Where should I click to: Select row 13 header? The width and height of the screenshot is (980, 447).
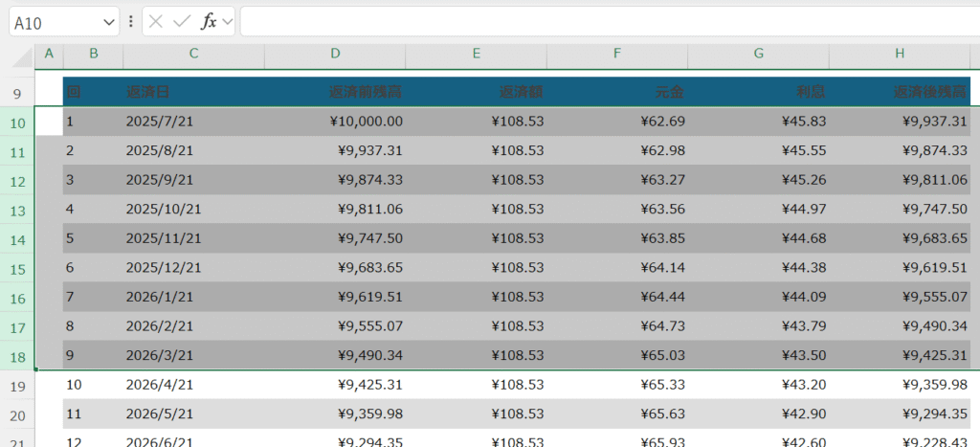(17, 211)
